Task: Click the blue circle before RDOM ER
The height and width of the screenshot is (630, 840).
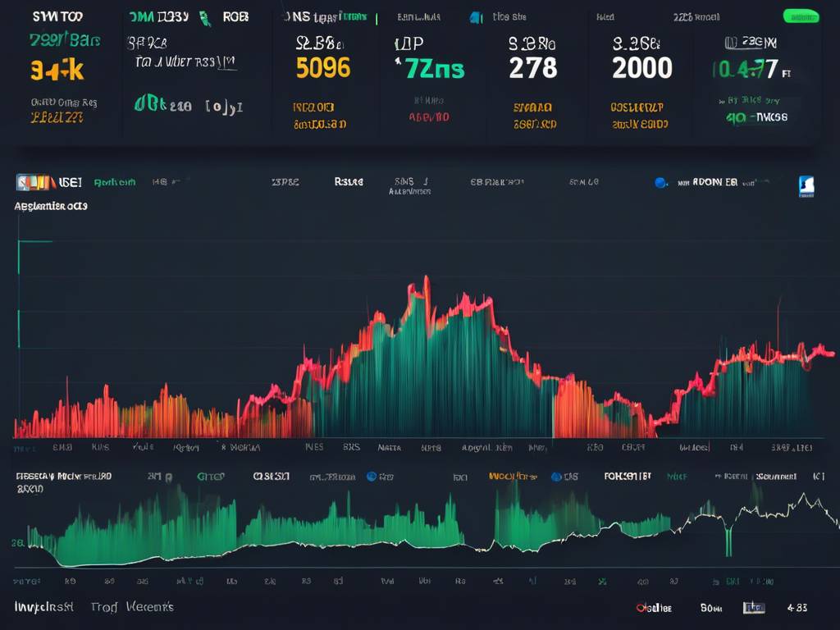Action: pos(660,183)
